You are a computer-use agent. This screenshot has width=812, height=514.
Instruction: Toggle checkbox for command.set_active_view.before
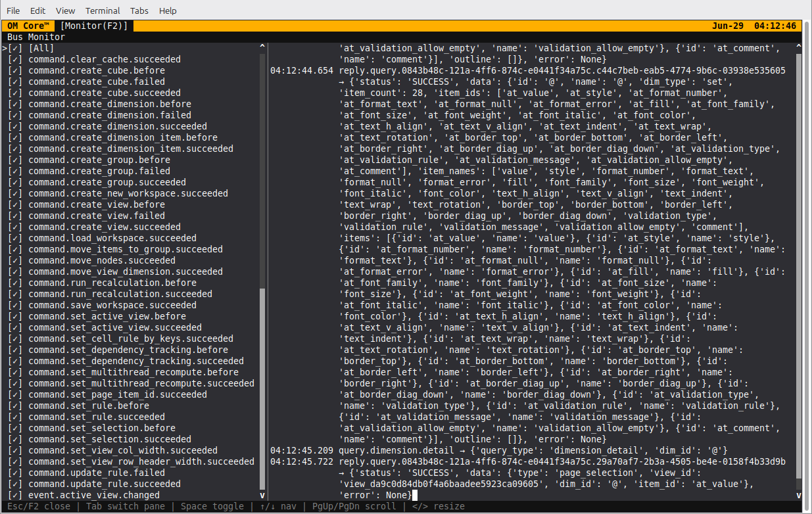point(15,316)
